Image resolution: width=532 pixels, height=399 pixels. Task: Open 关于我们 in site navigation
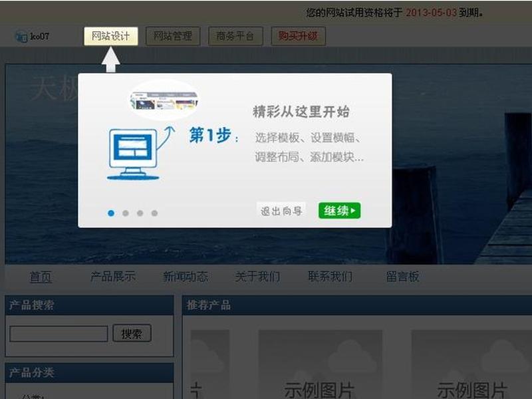click(258, 277)
